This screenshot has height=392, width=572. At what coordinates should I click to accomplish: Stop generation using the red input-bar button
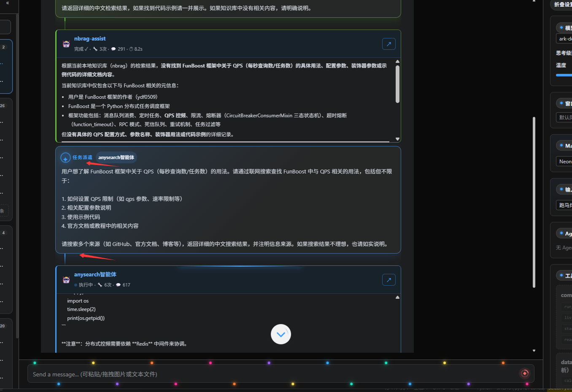(525, 373)
